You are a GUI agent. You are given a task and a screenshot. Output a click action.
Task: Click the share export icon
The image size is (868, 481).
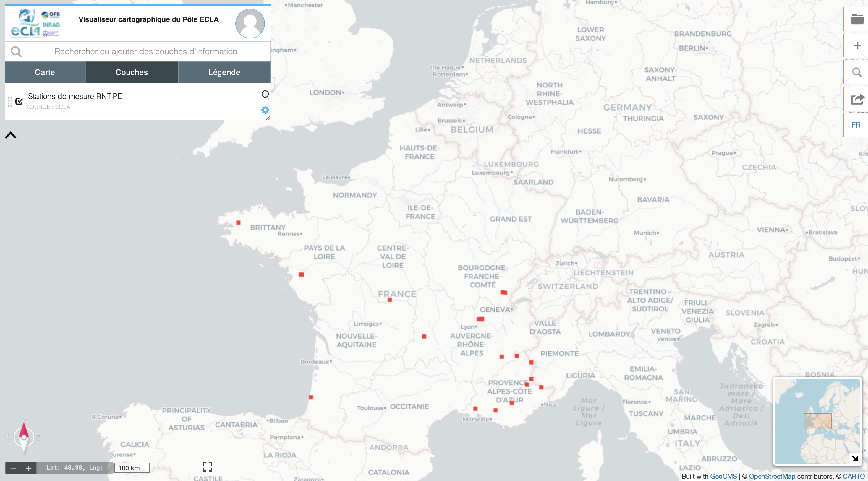[857, 99]
